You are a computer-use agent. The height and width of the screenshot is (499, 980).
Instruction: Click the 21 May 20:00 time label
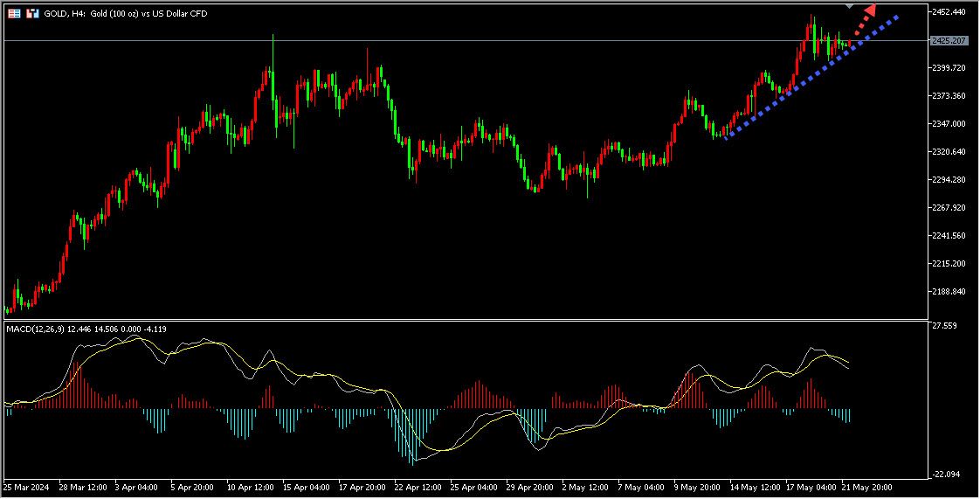pos(867,487)
